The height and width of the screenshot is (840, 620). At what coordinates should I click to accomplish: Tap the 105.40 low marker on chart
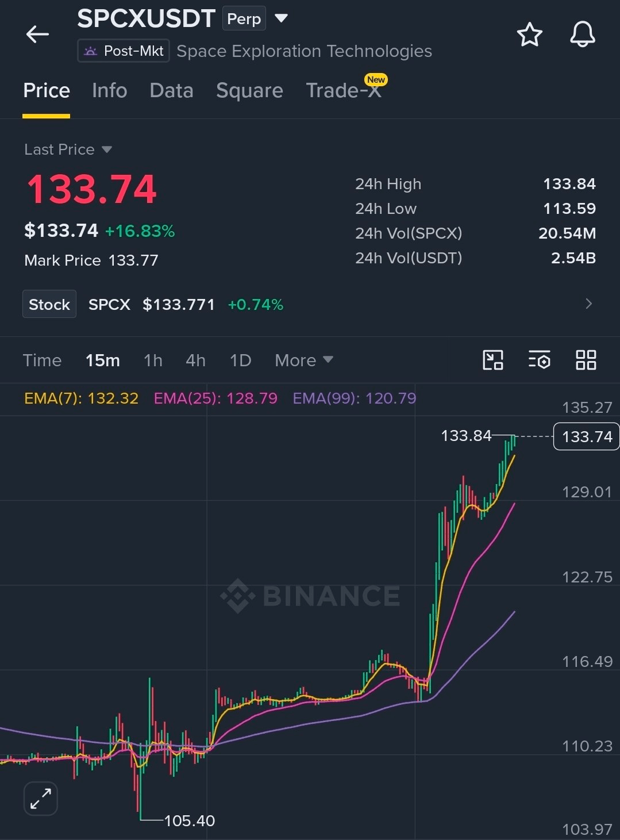pyautogui.click(x=190, y=820)
